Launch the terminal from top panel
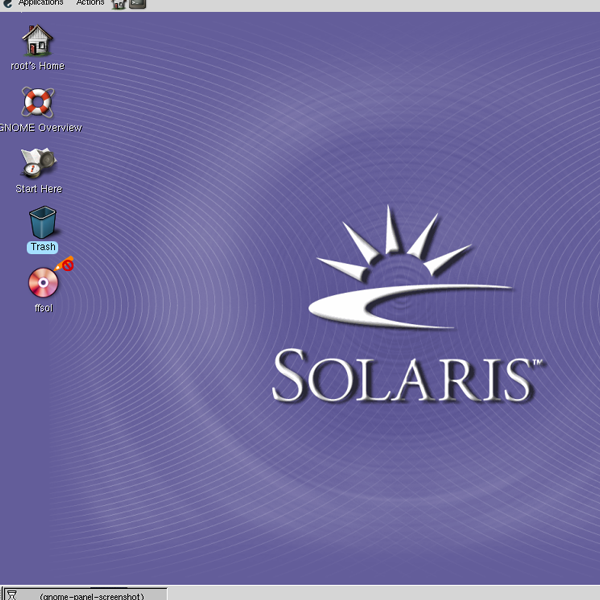The height and width of the screenshot is (600, 600). [x=138, y=4]
